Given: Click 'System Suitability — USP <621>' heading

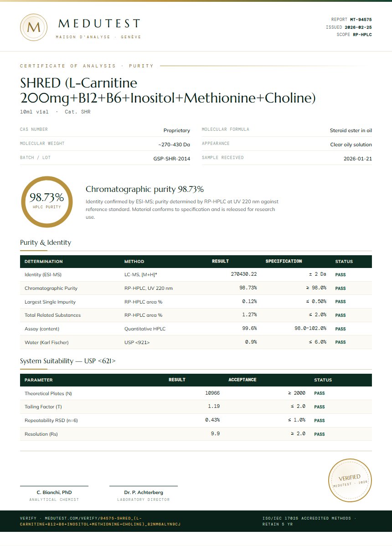Looking at the screenshot, I should click(x=67, y=361).
